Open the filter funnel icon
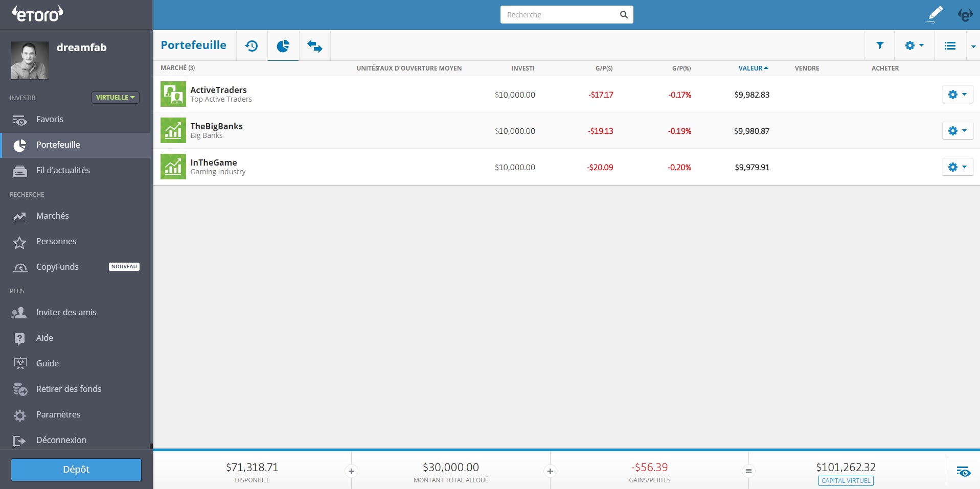The image size is (980, 489). point(880,45)
